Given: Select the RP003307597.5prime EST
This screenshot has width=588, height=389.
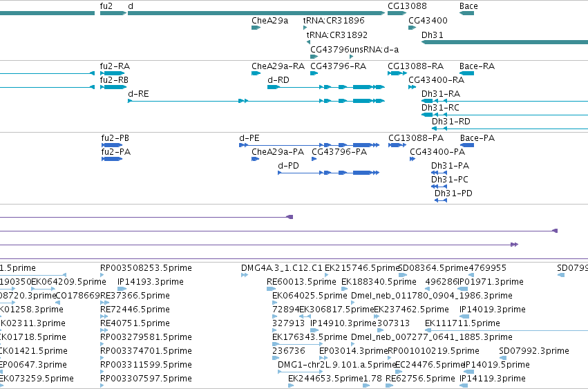Looking at the screenshot, I should (102, 386).
